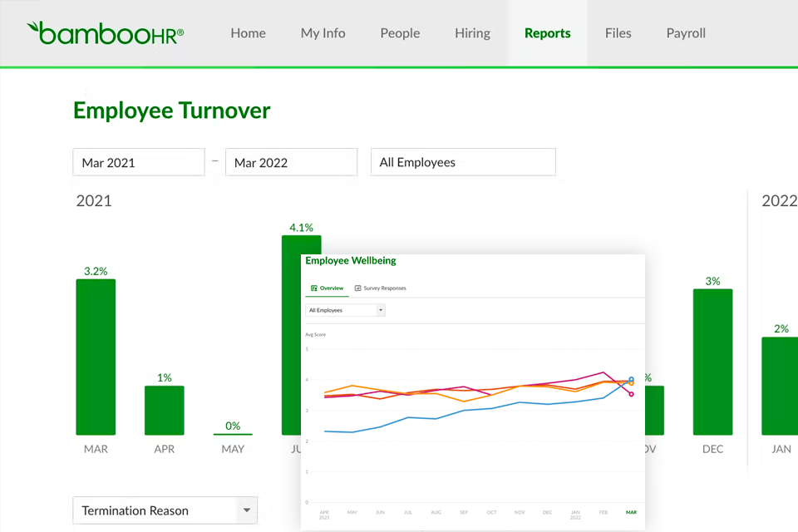
Task: Click the 2021 year label
Action: point(94,201)
